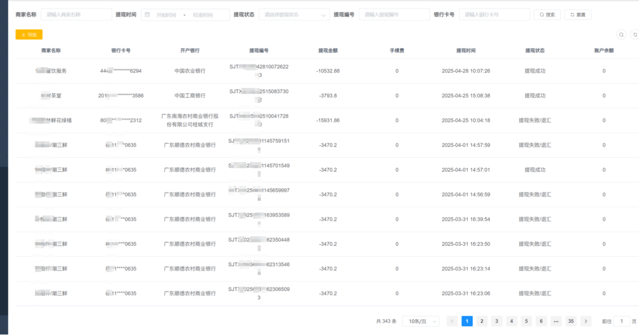
Task: Click the 广东南海农村商业银行 桂城支行 cell
Action: 190,121
